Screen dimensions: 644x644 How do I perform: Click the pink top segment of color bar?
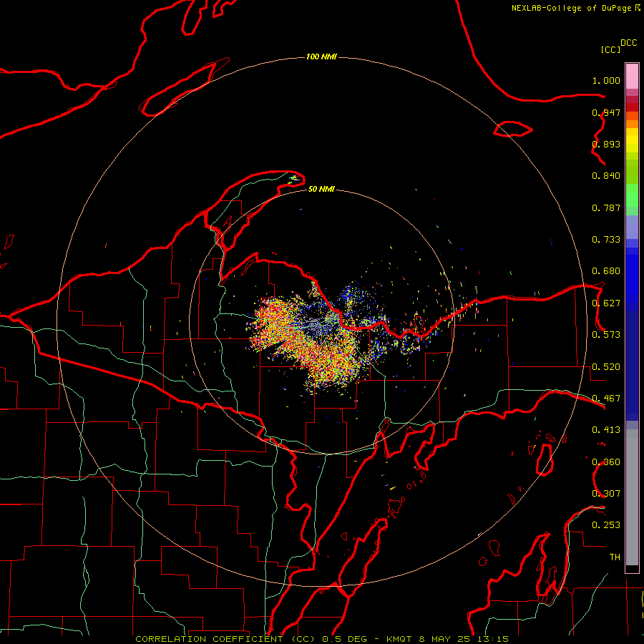point(632,77)
